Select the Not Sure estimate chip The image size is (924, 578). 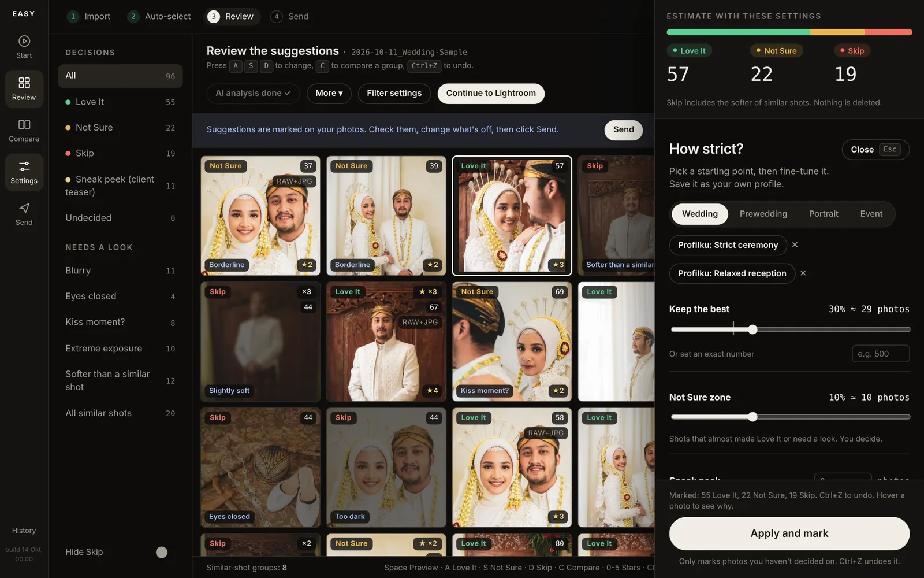tap(776, 51)
